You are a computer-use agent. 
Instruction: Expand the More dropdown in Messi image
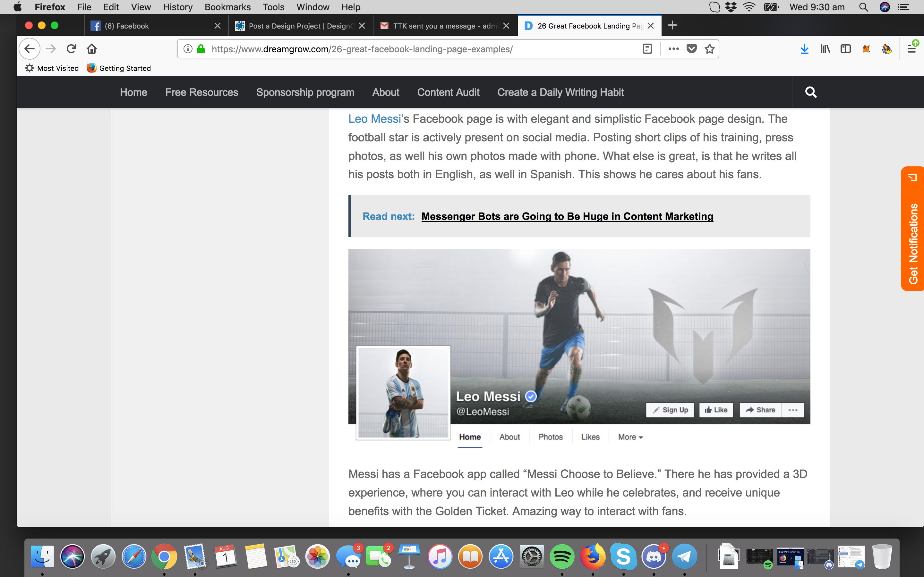pos(630,437)
